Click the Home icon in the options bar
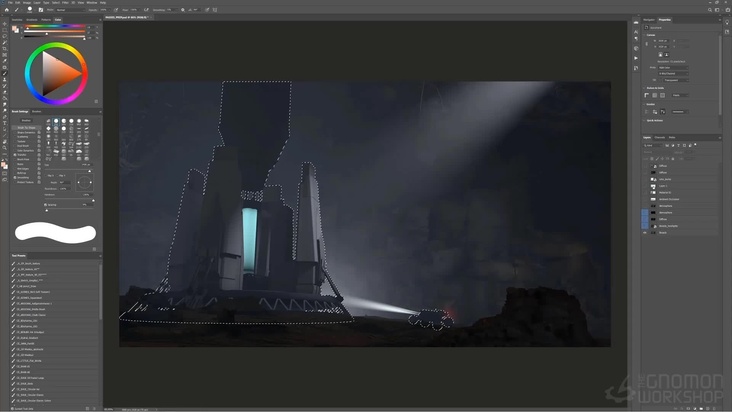 point(7,9)
